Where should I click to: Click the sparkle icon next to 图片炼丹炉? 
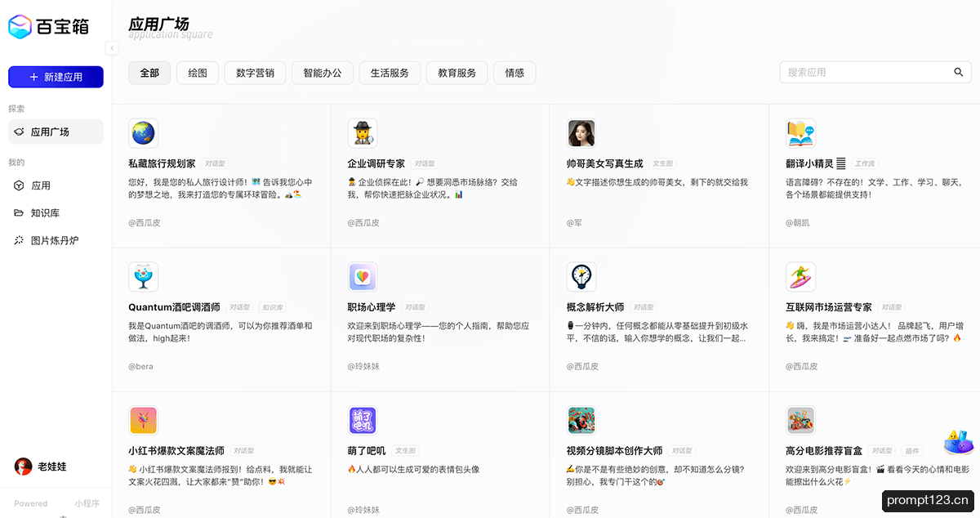19,241
